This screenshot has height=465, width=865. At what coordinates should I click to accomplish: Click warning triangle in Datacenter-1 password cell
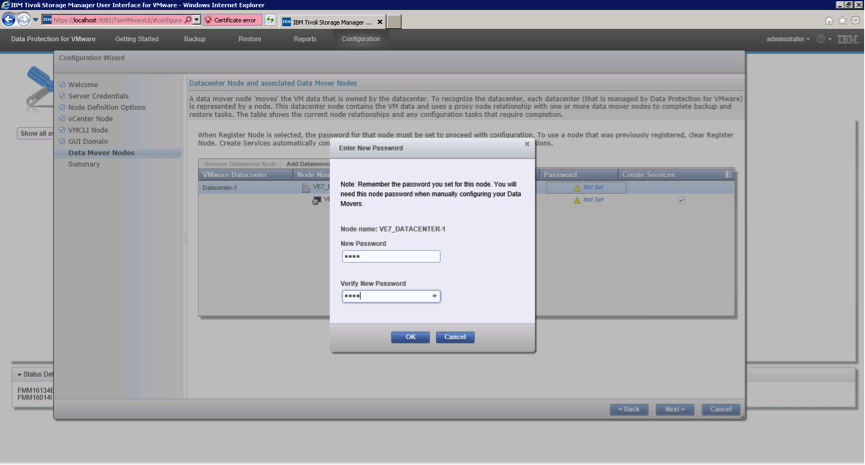click(577, 188)
